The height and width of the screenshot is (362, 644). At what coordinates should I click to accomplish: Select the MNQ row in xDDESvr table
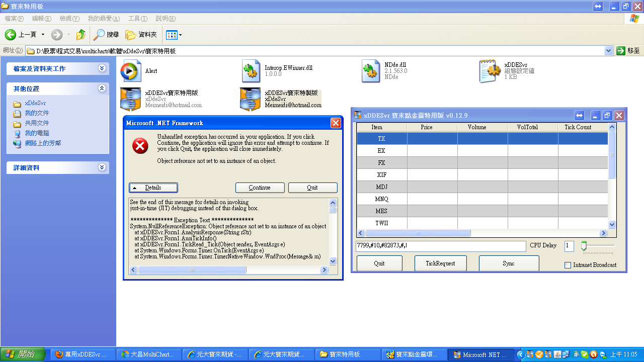click(x=482, y=199)
